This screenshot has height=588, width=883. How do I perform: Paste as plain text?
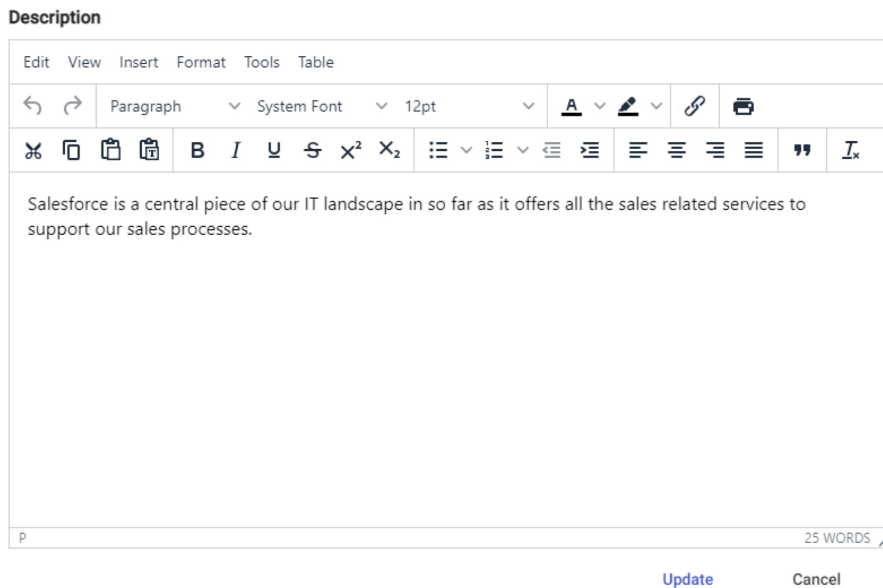coord(149,150)
